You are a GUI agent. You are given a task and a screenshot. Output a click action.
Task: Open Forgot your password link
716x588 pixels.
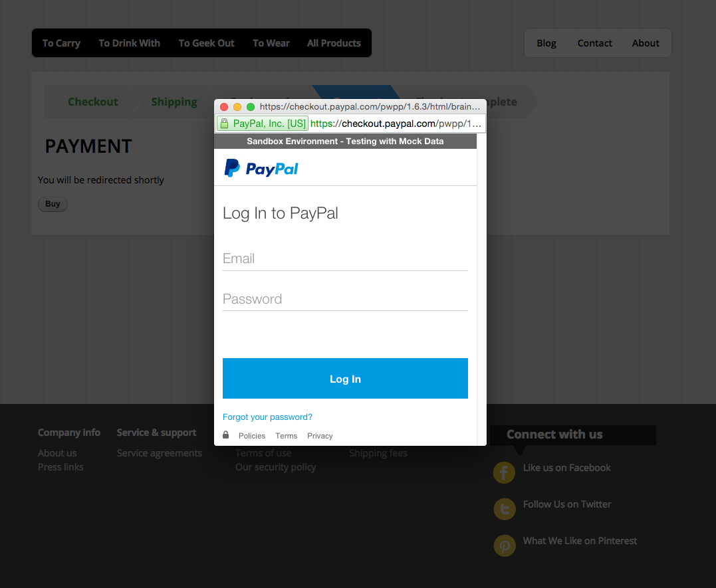268,417
